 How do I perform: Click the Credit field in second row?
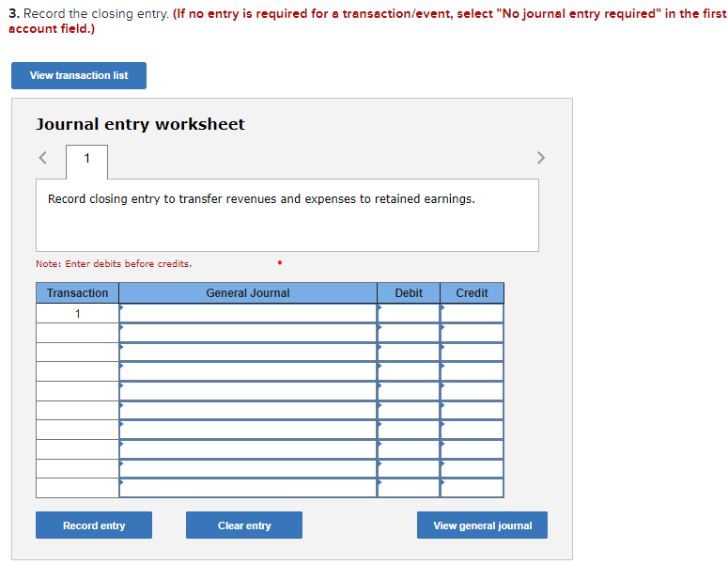tap(472, 333)
